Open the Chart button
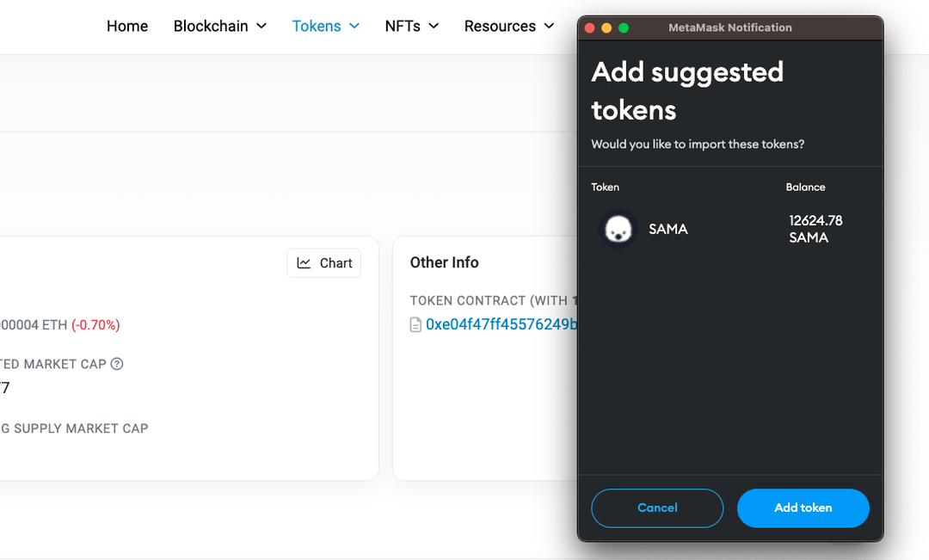Screen dimensions: 929x560 [324, 263]
